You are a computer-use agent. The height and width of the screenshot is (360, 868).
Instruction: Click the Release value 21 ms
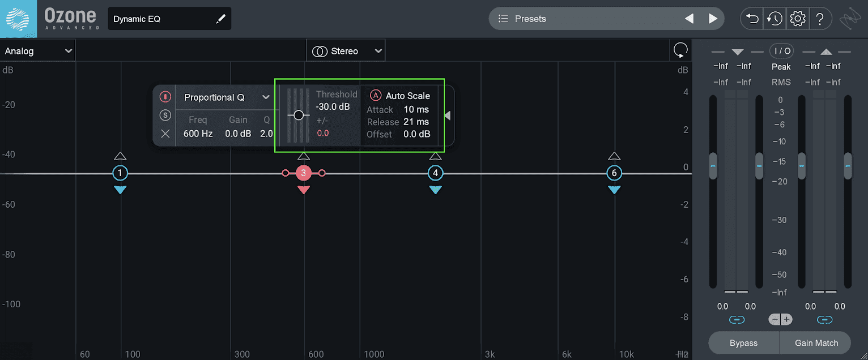(x=416, y=122)
